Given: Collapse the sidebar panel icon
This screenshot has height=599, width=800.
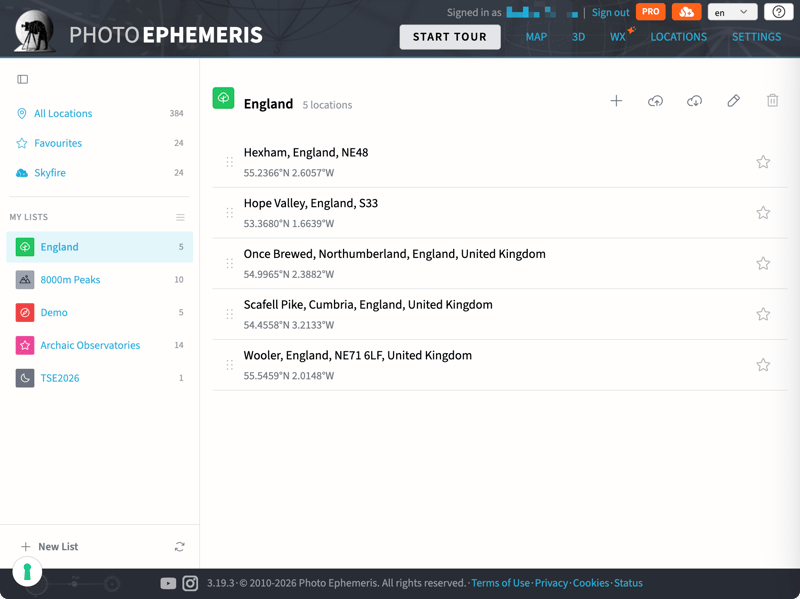Looking at the screenshot, I should coord(22,79).
